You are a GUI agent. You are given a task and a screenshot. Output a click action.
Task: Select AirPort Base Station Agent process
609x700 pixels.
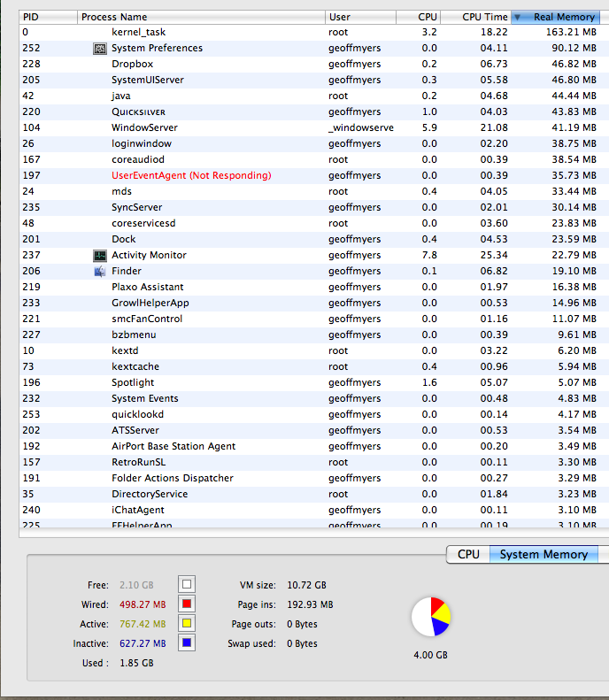pos(173,446)
